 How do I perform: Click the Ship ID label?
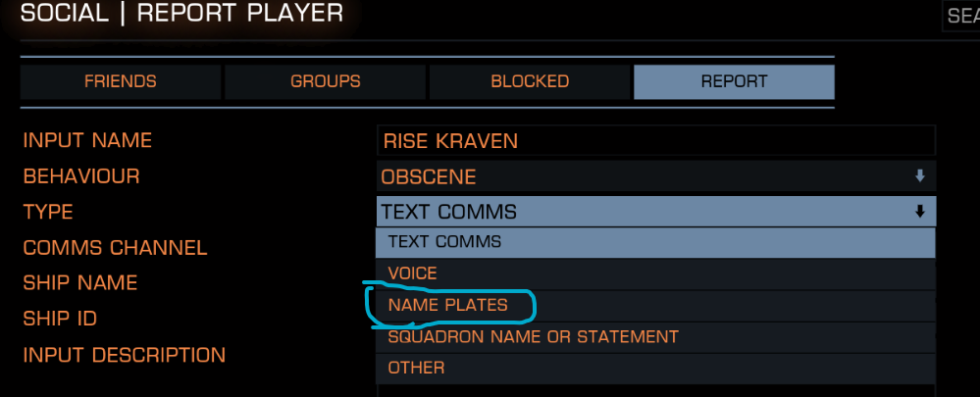click(x=60, y=319)
